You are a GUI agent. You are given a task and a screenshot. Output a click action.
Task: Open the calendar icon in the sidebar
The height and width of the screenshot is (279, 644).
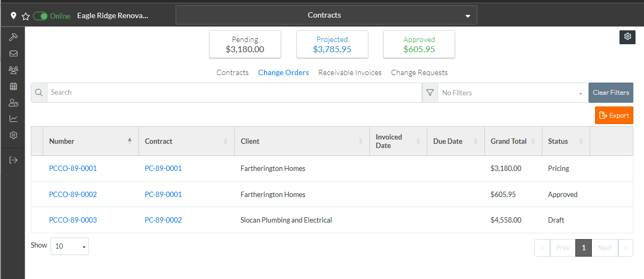14,86
